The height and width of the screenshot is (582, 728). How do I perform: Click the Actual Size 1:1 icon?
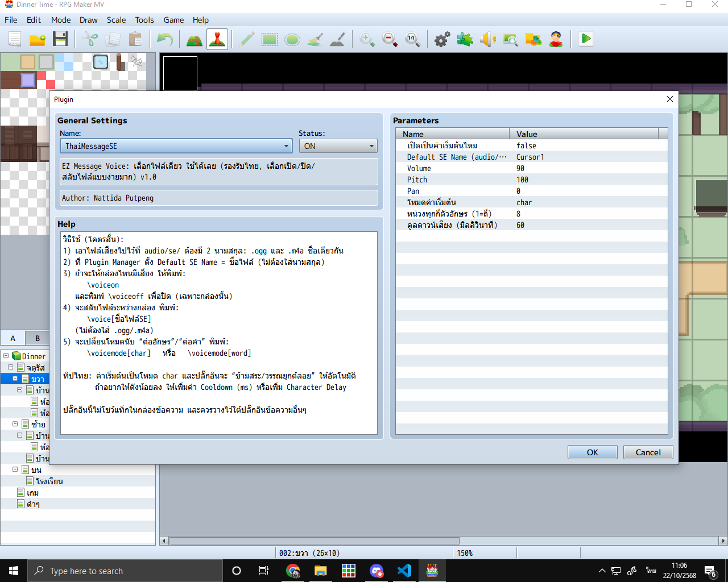[413, 39]
